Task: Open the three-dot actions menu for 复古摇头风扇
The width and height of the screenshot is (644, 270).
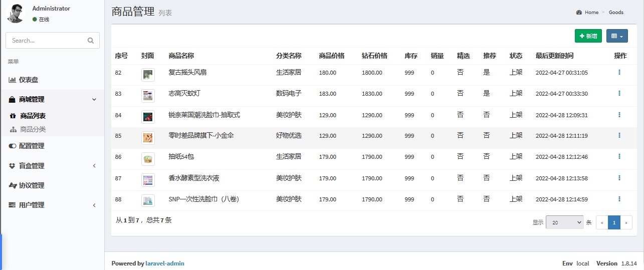Action: tap(619, 72)
